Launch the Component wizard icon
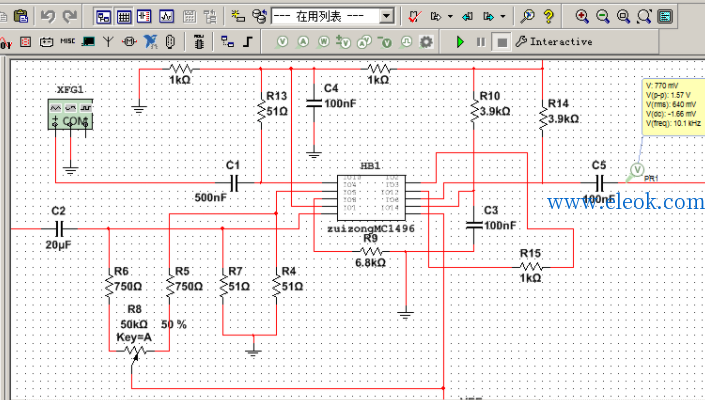The height and width of the screenshot is (400, 705). point(238,17)
